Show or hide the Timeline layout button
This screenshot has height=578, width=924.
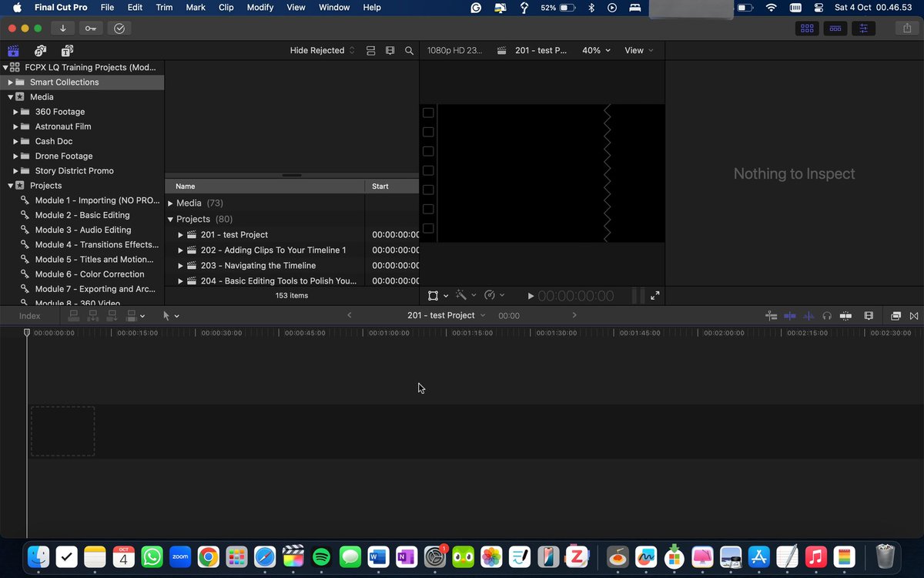[835, 28]
